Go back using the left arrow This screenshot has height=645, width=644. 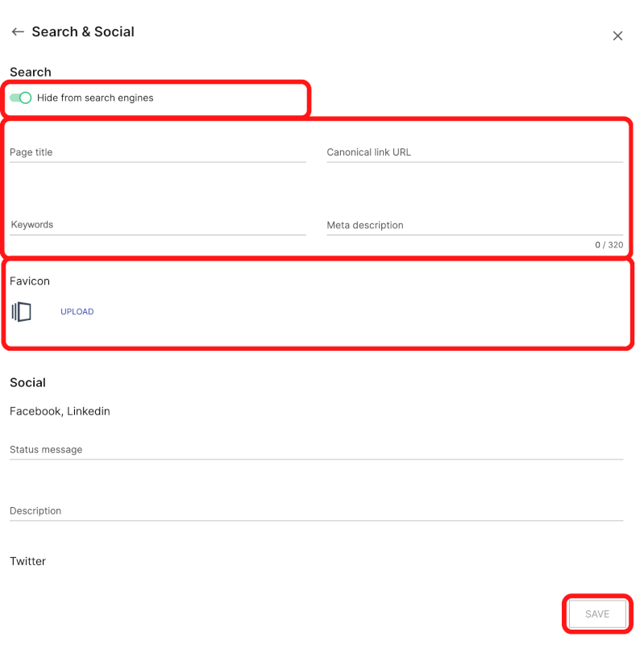pos(18,31)
